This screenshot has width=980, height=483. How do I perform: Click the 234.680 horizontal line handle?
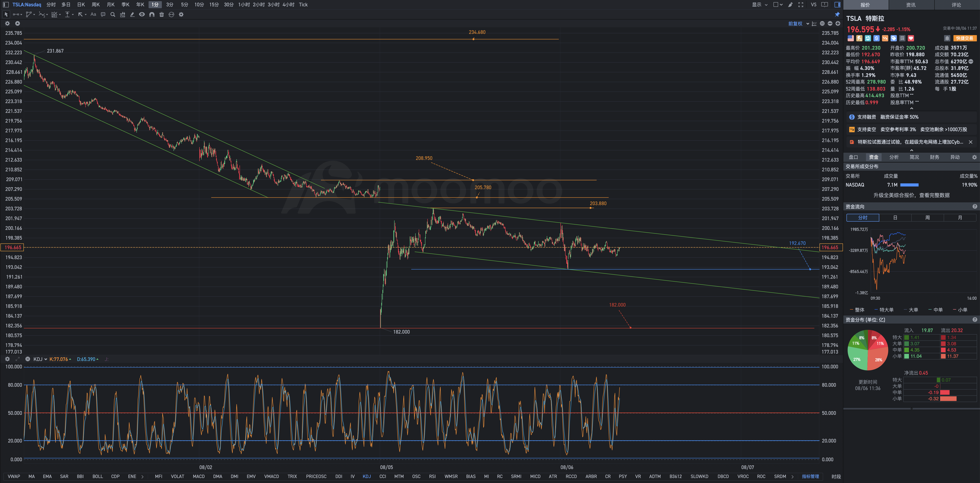(x=473, y=39)
